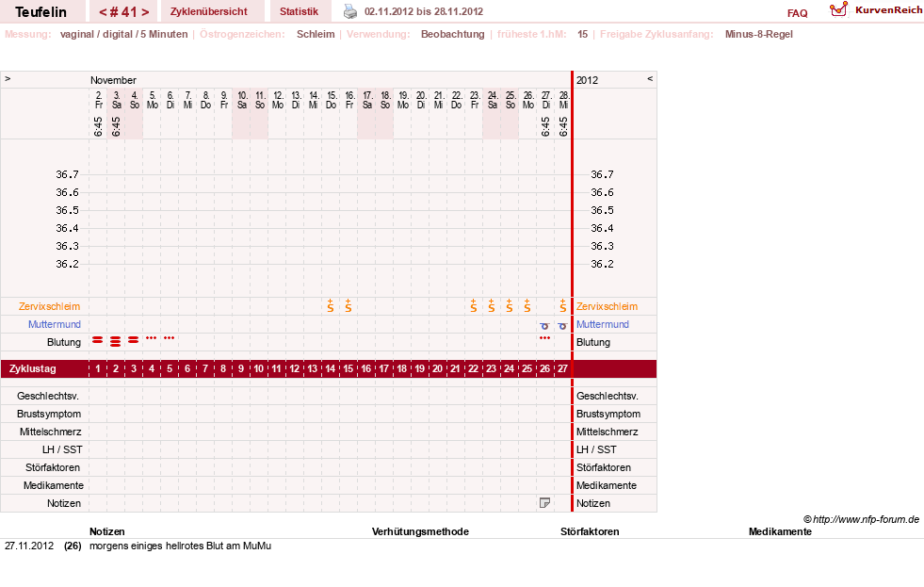
Task: Open the Zyklenübersicht tab
Action: tap(208, 11)
